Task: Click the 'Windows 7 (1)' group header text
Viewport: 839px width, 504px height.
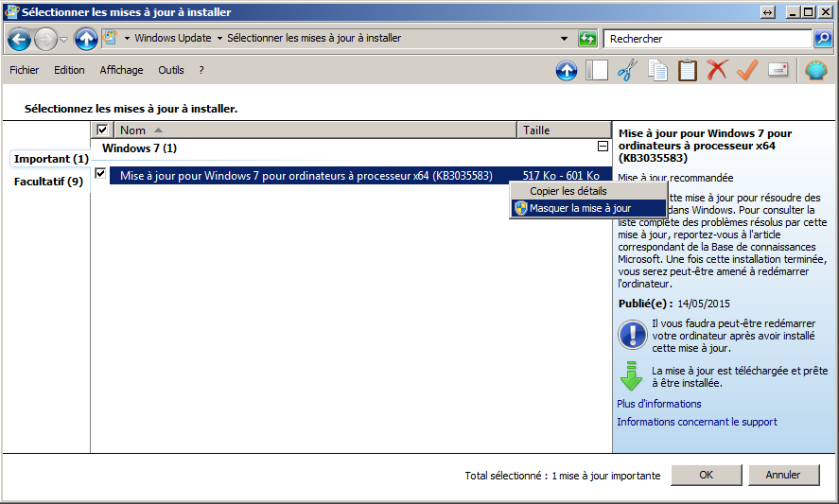Action: click(x=140, y=148)
